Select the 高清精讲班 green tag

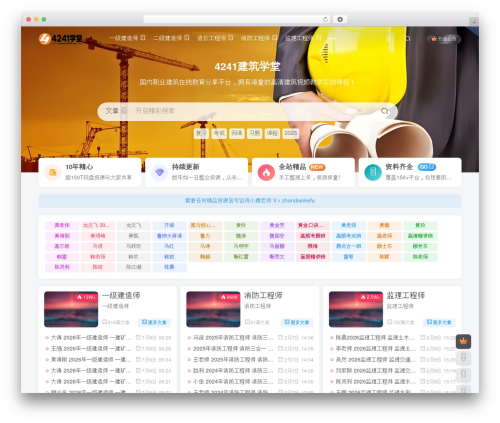[x=420, y=236]
